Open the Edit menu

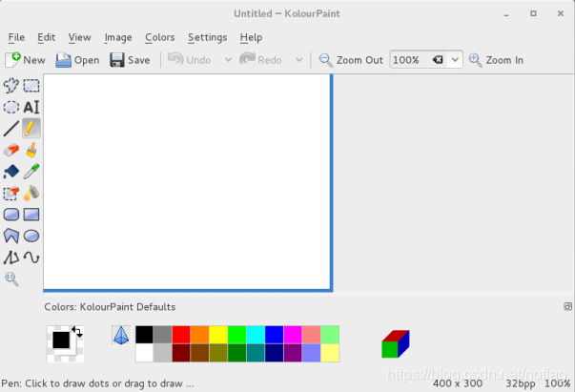[x=46, y=37]
